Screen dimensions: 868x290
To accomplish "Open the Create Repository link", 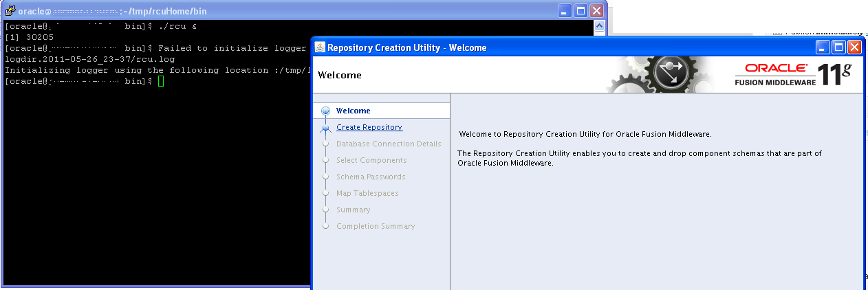I will pos(369,127).
